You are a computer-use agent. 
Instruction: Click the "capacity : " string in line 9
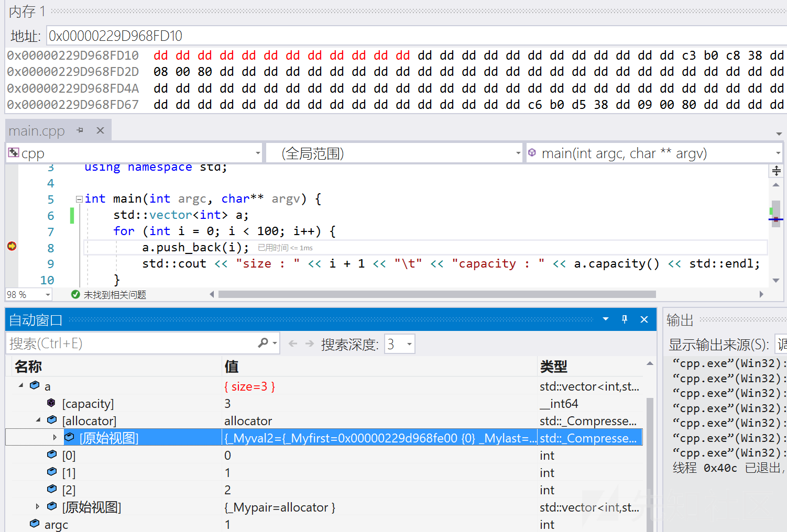[x=498, y=263]
